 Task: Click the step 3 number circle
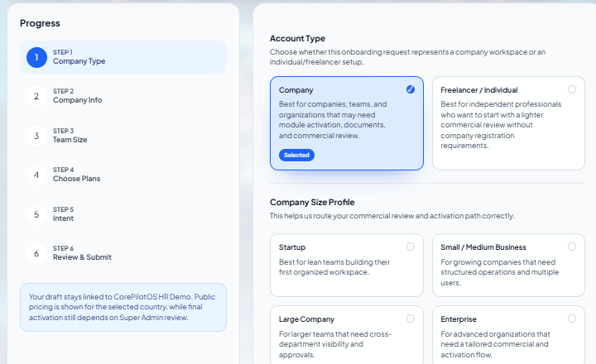coord(36,136)
